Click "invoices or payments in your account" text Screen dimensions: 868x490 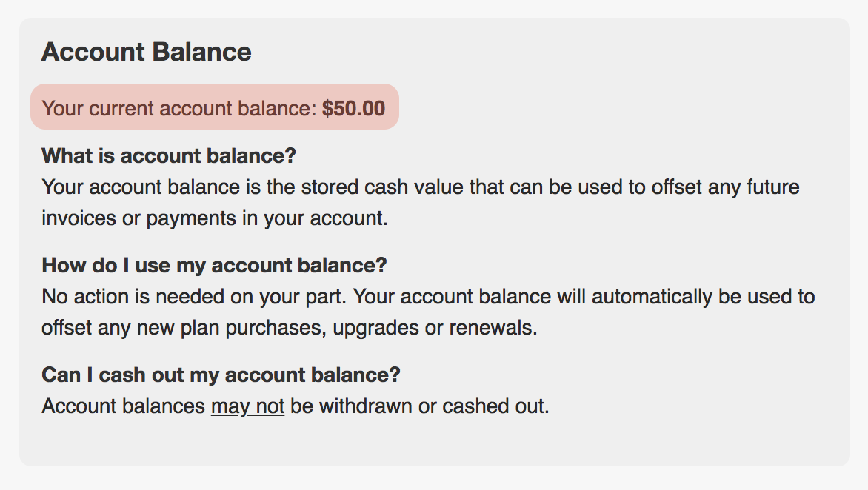215,218
